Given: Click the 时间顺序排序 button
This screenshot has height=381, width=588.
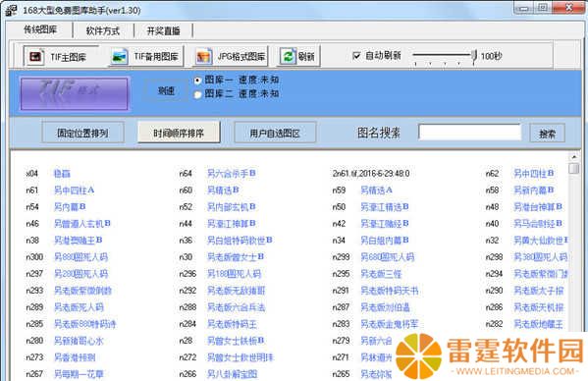Looking at the screenshot, I should pyautogui.click(x=179, y=133).
